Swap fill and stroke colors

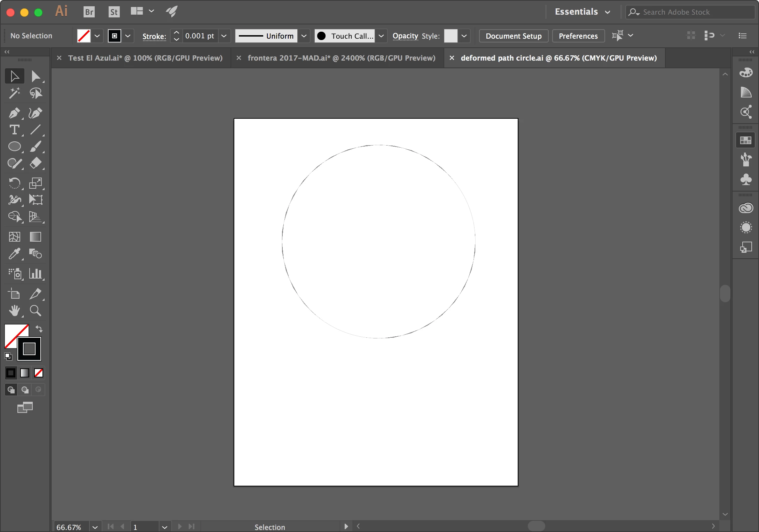tap(39, 329)
